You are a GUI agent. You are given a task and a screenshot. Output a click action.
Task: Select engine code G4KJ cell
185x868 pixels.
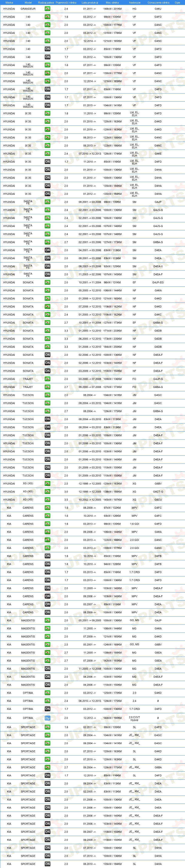158,9
